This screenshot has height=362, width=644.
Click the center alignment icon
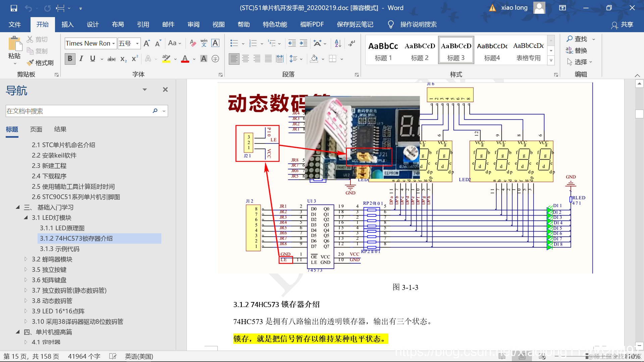tap(246, 59)
